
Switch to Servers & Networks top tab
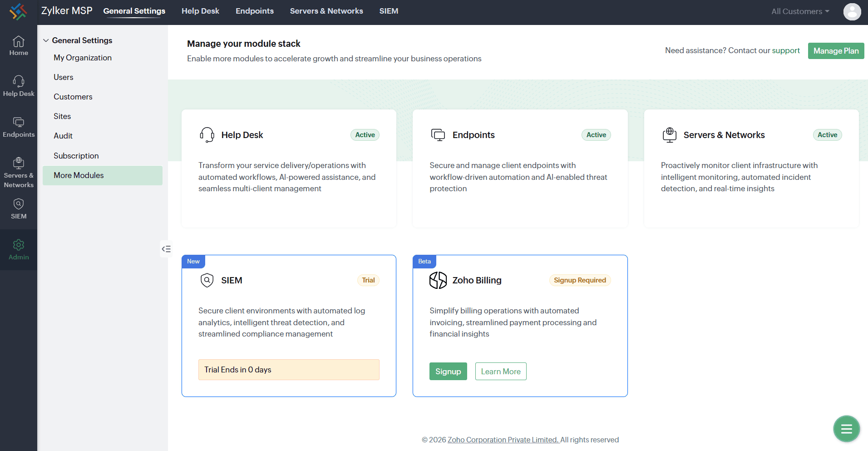(x=326, y=11)
